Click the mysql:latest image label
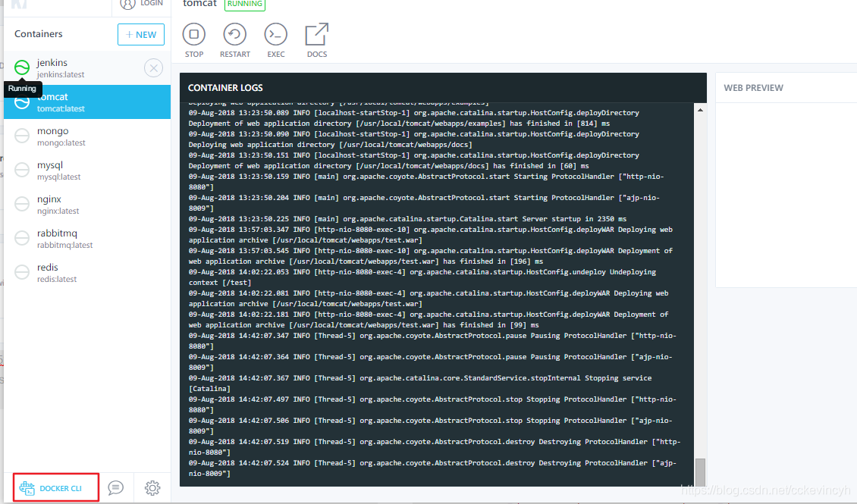This screenshot has height=504, width=857. tap(58, 177)
